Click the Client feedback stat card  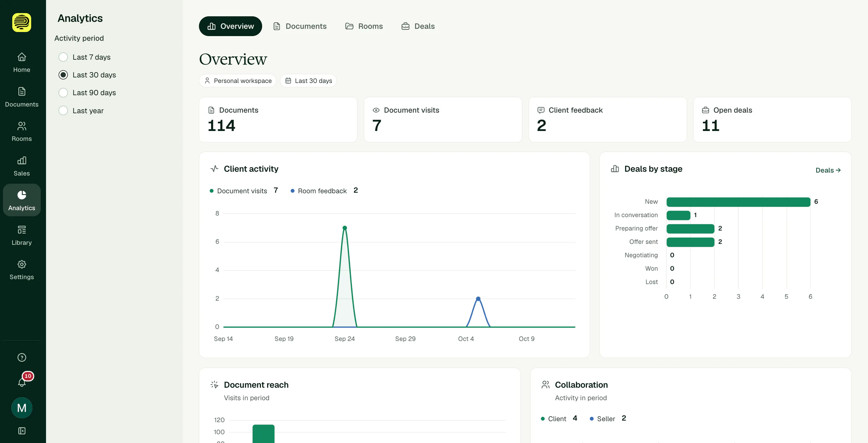tap(608, 120)
